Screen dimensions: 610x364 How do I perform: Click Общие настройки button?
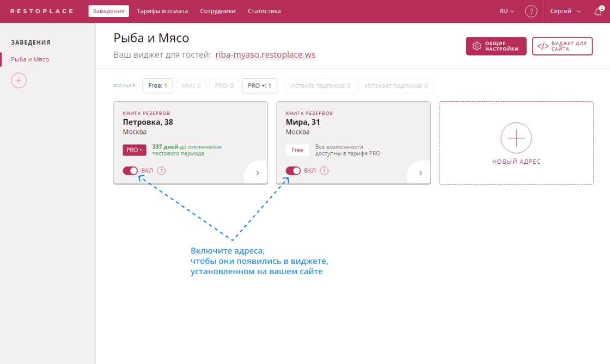pos(496,46)
